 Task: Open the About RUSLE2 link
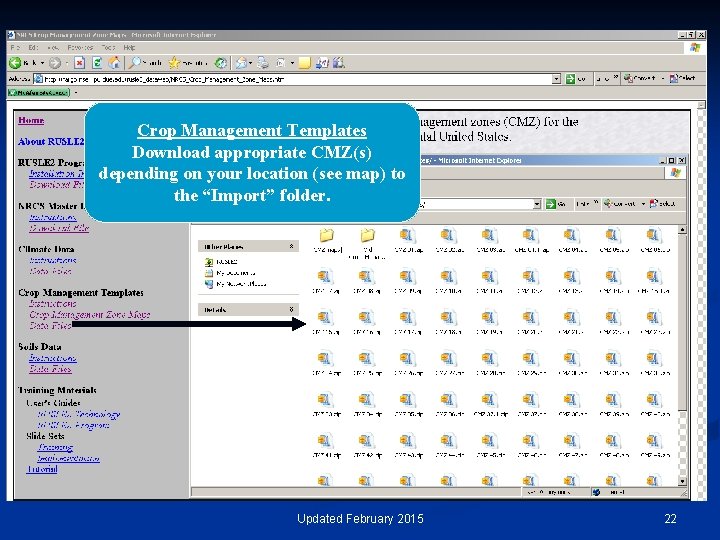tap(51, 141)
